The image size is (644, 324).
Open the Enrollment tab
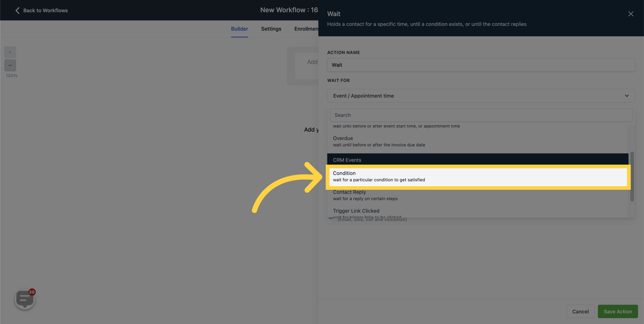pos(306,29)
